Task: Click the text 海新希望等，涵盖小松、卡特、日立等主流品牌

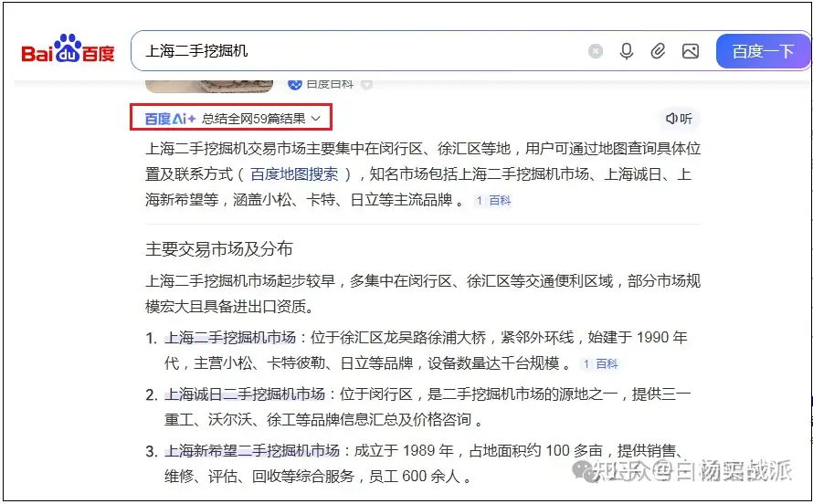Action: 299,200
